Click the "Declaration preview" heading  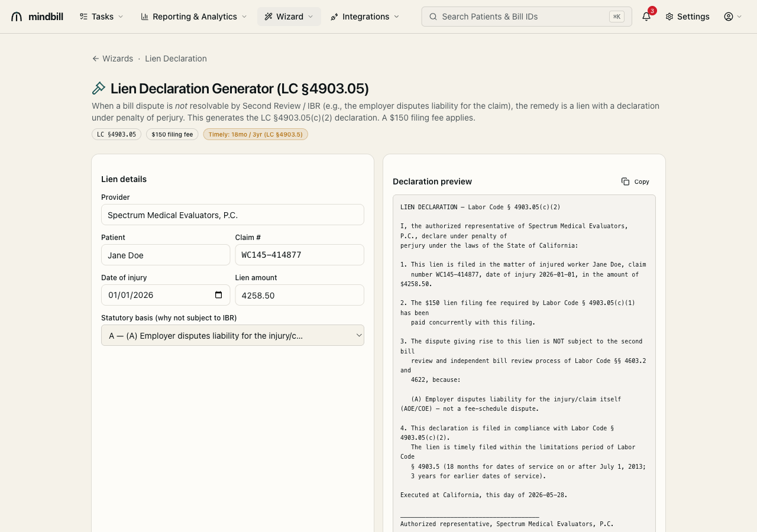coord(432,181)
